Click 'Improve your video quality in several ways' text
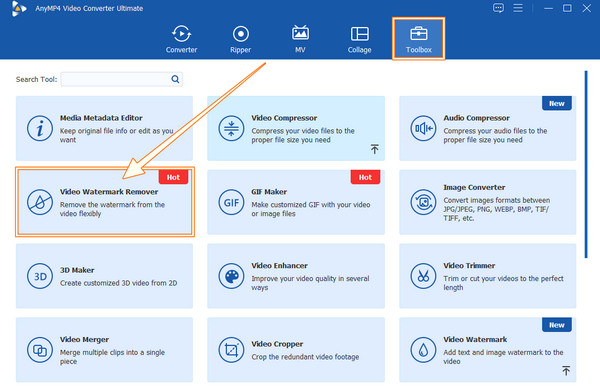 pos(310,283)
